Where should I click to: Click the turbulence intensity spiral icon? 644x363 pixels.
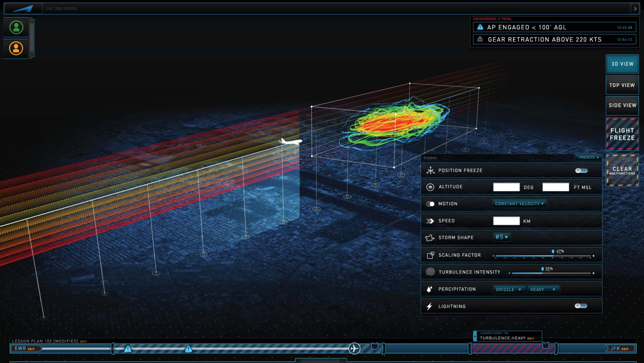tap(430, 272)
